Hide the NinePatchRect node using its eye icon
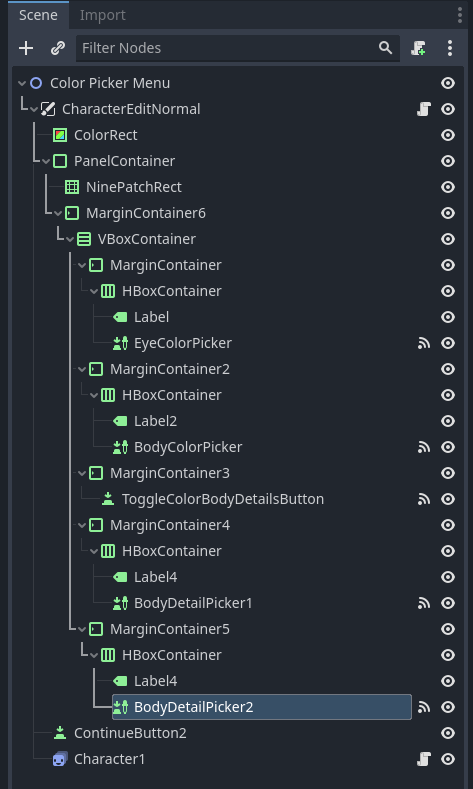This screenshot has width=473, height=789. point(448,187)
